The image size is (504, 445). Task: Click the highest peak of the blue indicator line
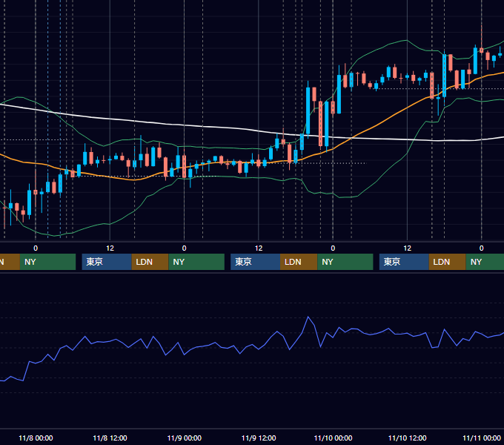308,317
